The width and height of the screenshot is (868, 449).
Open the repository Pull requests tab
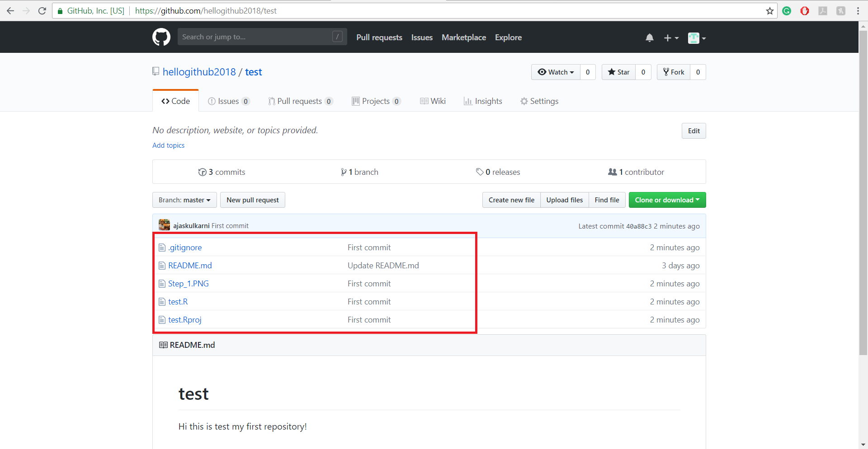point(300,101)
